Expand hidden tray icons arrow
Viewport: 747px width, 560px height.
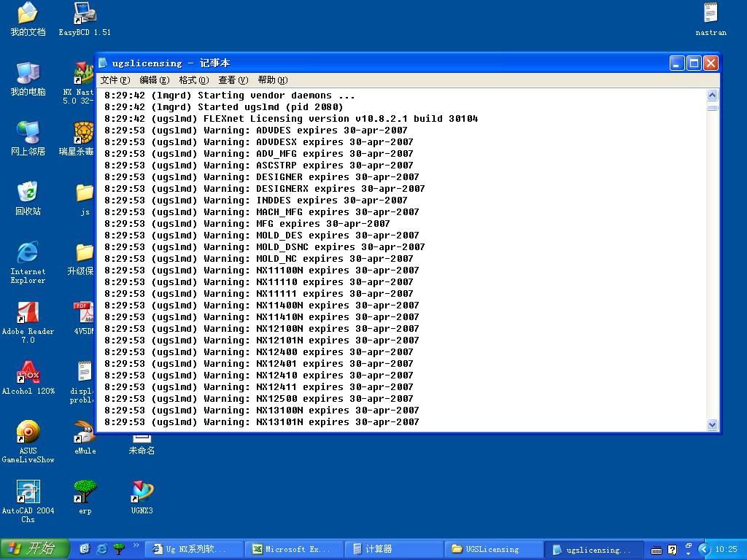pyautogui.click(x=704, y=550)
